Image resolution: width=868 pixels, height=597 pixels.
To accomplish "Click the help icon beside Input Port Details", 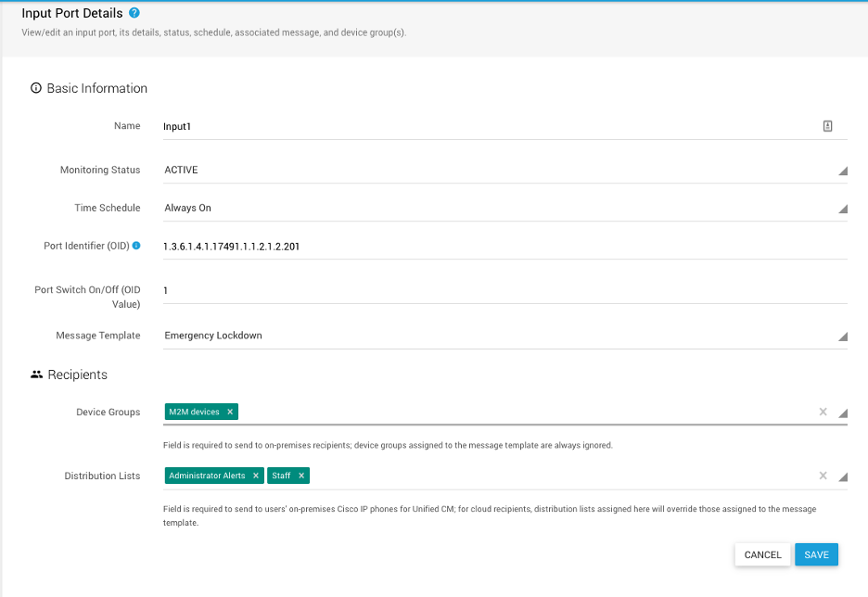I will 134,13.
